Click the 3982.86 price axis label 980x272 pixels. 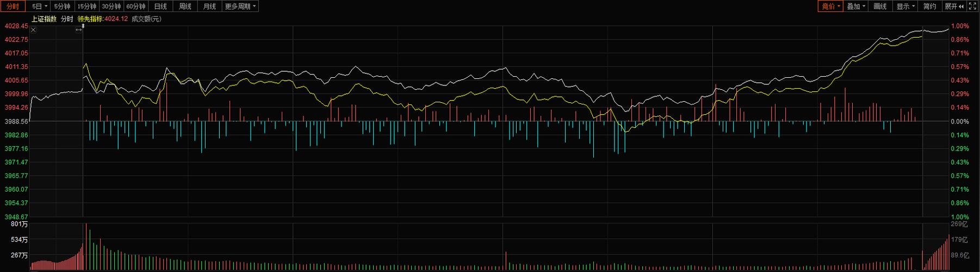click(x=16, y=135)
